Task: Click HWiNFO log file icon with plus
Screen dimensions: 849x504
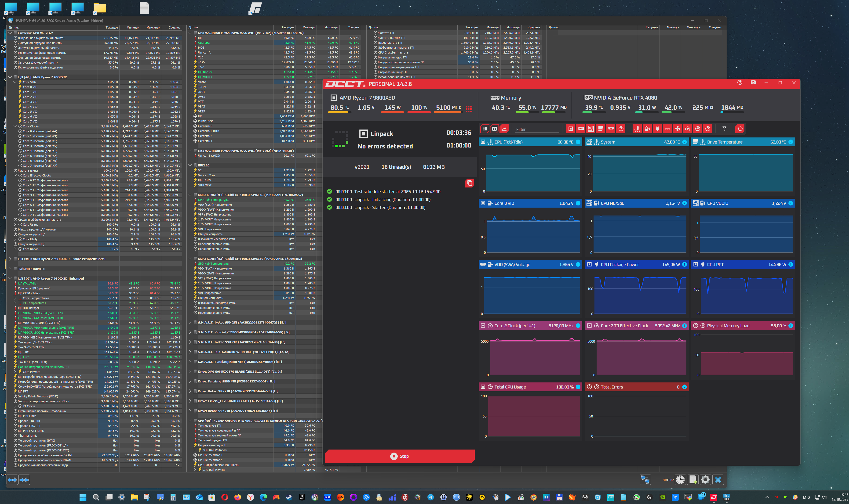Action: click(693, 479)
